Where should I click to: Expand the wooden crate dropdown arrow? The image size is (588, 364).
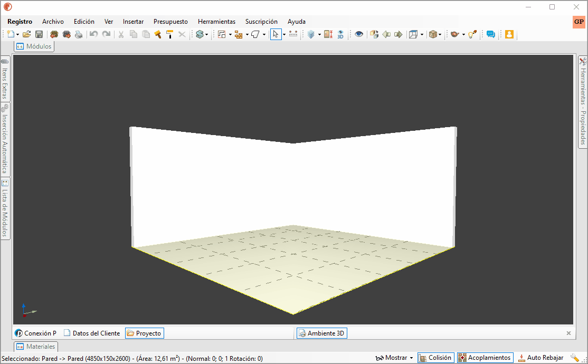[x=440, y=34]
